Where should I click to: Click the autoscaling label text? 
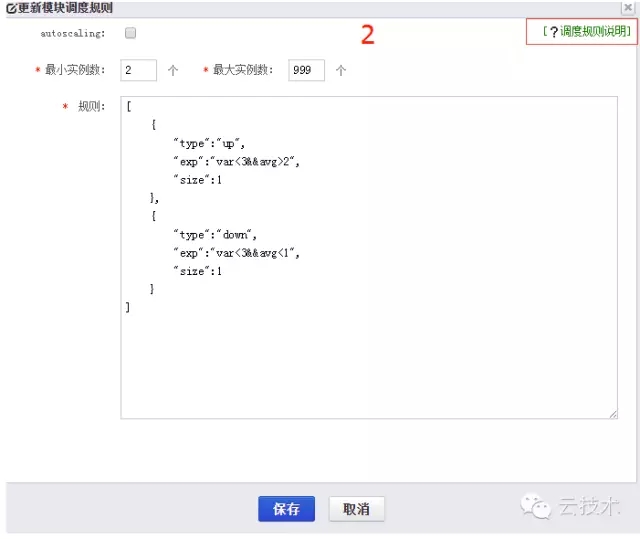(73, 33)
